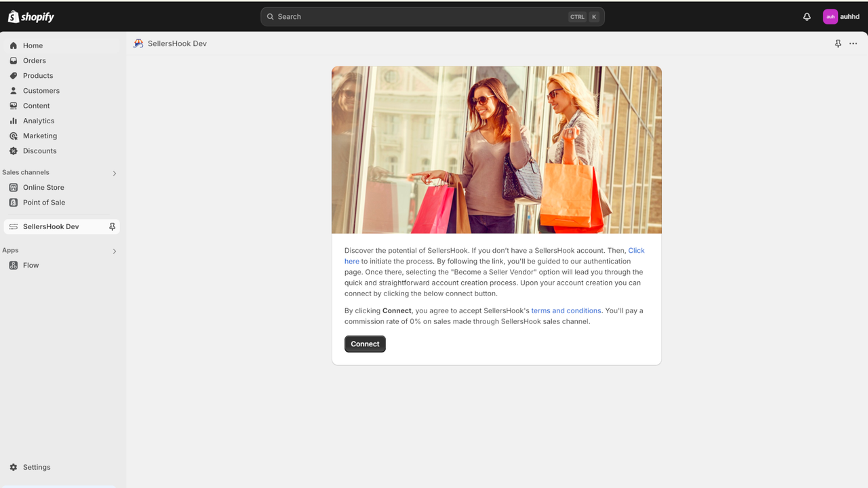Open Discounts menu item
The height and width of the screenshot is (488, 868).
tap(62, 150)
